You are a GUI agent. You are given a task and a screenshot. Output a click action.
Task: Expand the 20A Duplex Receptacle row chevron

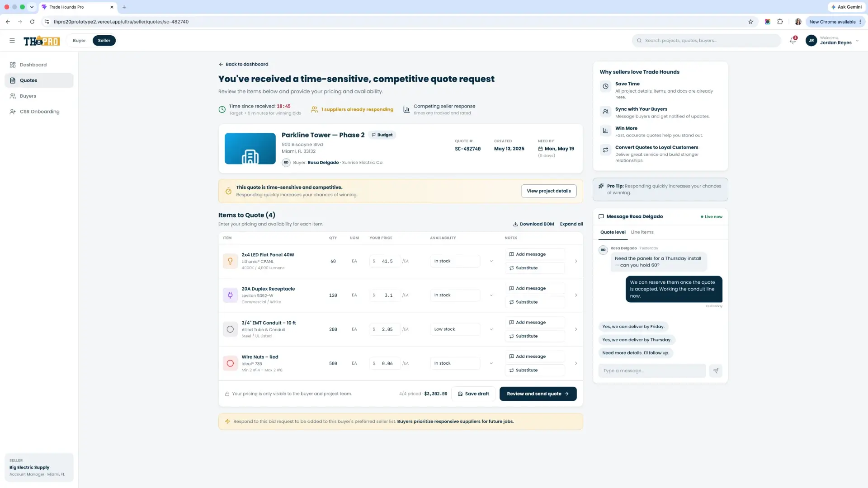click(576, 295)
